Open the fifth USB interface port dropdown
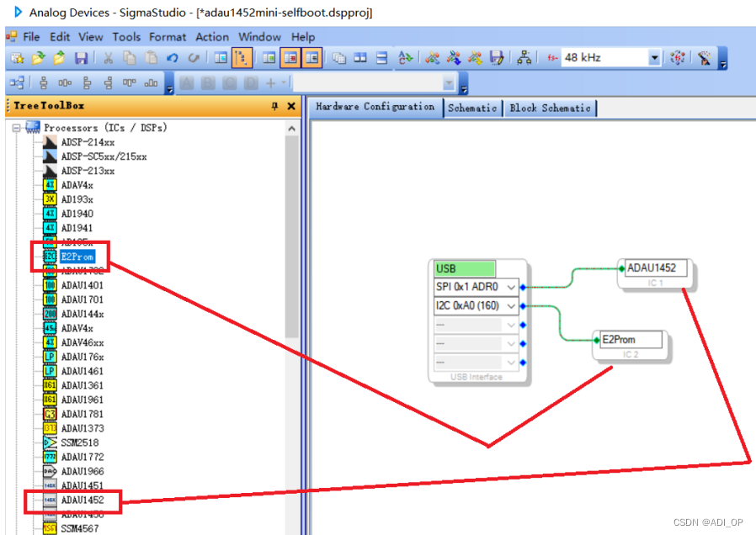The width and height of the screenshot is (756, 535). pyautogui.click(x=511, y=363)
